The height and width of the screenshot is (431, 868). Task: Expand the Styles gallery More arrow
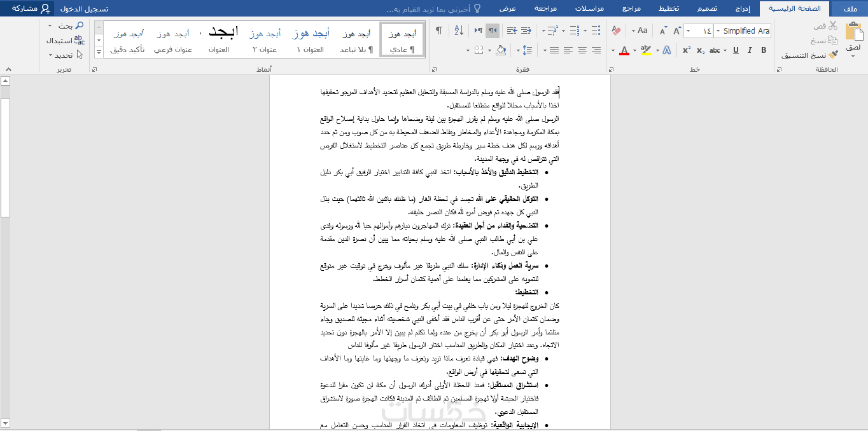pos(99,53)
